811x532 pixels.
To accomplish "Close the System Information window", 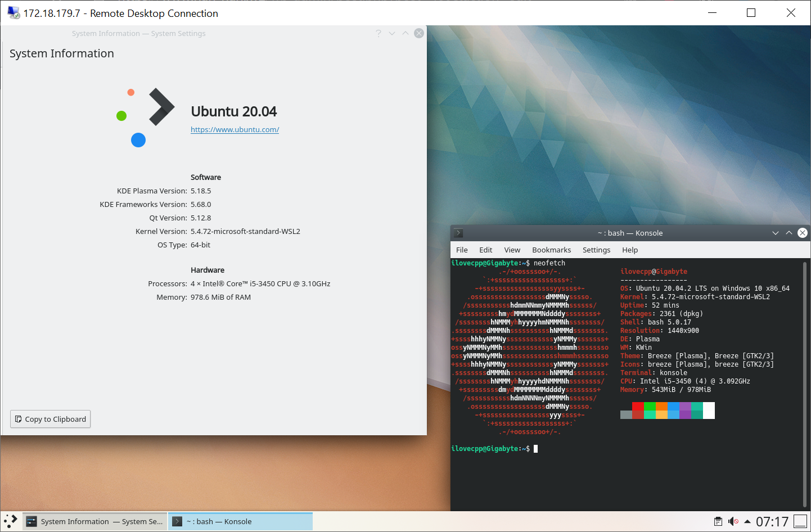I will click(x=419, y=33).
